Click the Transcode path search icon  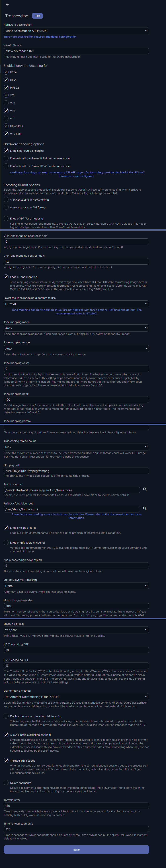pos(145,489)
